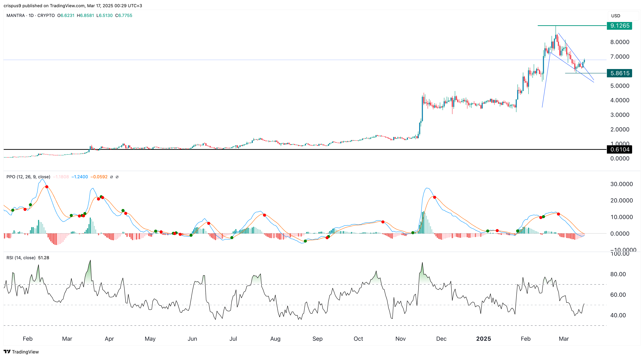Click the high value H6.8581
This screenshot has height=358, width=644.
85,16
